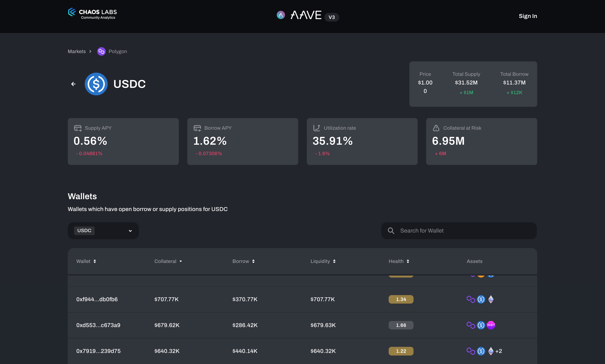Open wallet 0x7919...239d75
This screenshot has height=364, width=605.
click(98, 351)
